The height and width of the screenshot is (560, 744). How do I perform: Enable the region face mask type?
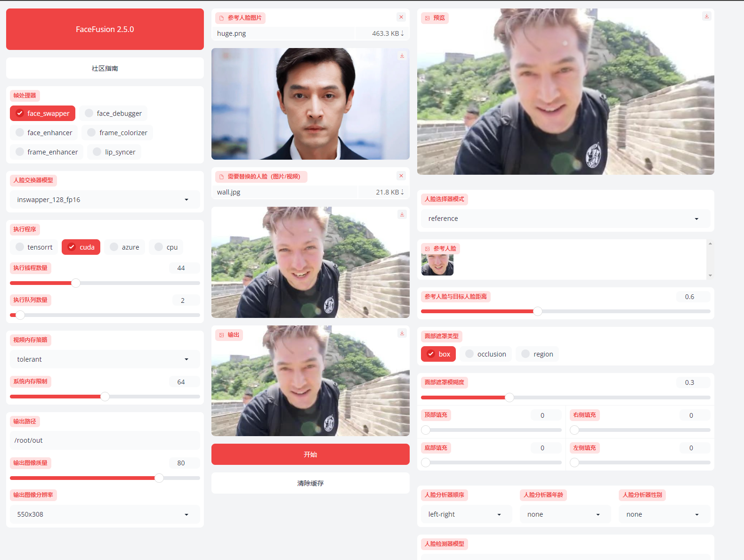tap(537, 354)
